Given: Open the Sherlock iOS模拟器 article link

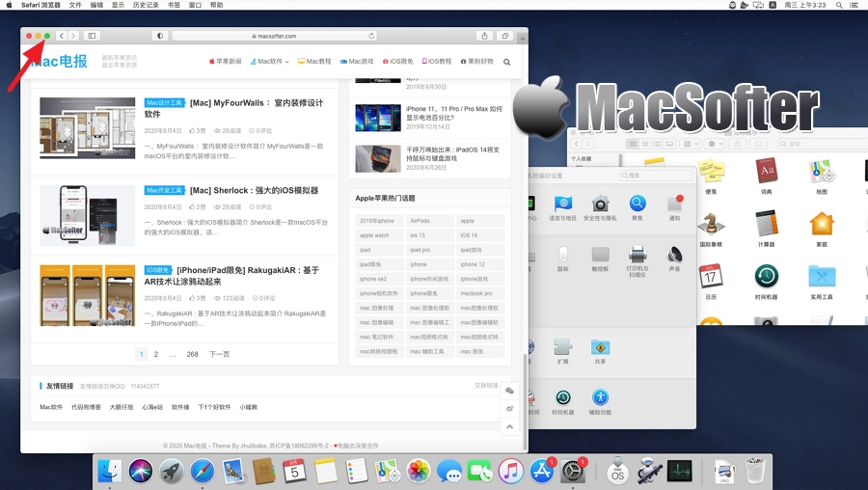Looking at the screenshot, I should [x=254, y=190].
